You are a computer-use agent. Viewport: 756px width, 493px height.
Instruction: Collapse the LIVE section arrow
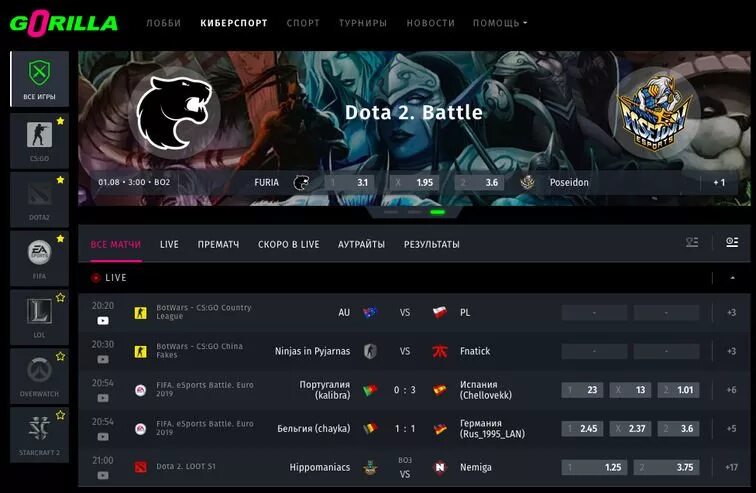[732, 278]
